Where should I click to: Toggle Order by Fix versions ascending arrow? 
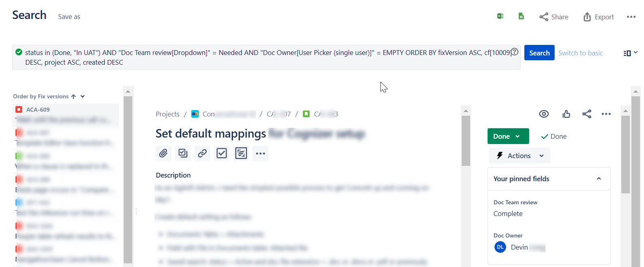point(73,96)
